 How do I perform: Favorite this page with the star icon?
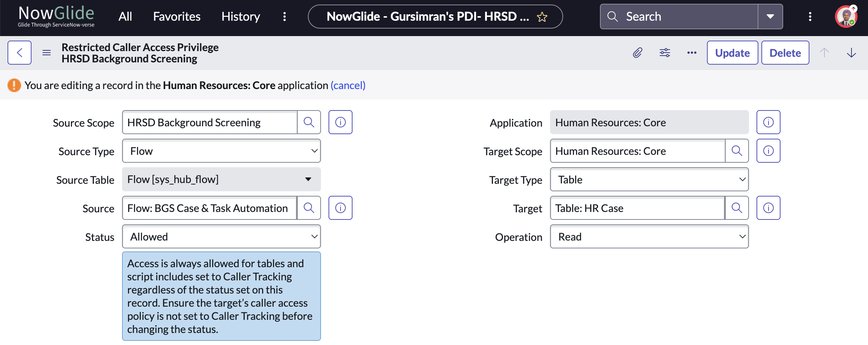542,17
